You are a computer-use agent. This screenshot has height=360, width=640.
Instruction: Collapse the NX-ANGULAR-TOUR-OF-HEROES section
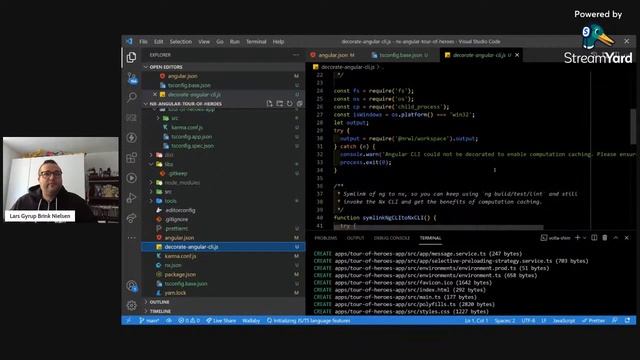186,104
